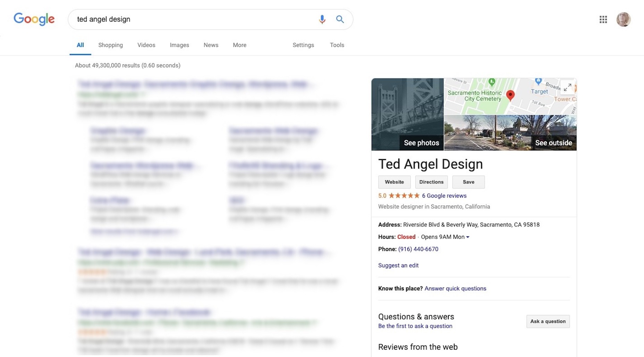Screen dimensions: 644x357
Task: Open search Settings
Action: coord(303,45)
